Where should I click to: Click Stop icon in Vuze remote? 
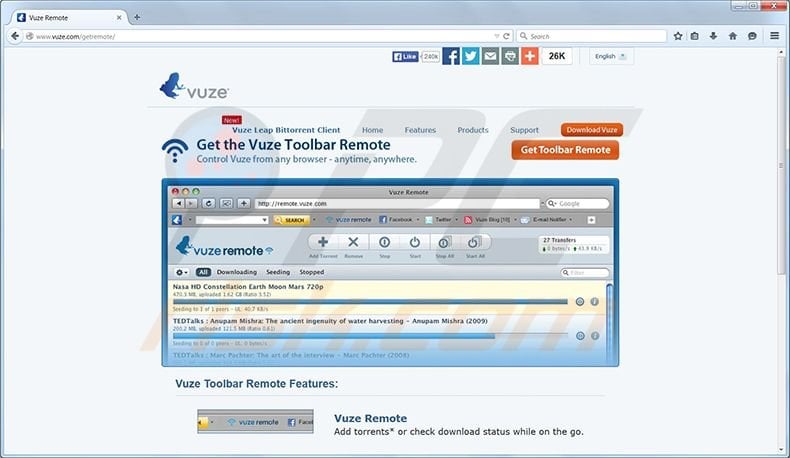[x=384, y=242]
